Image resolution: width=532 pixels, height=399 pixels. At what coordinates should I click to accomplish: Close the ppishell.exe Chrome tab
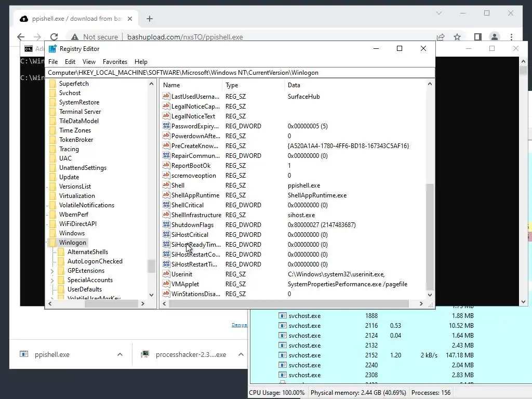click(x=129, y=19)
